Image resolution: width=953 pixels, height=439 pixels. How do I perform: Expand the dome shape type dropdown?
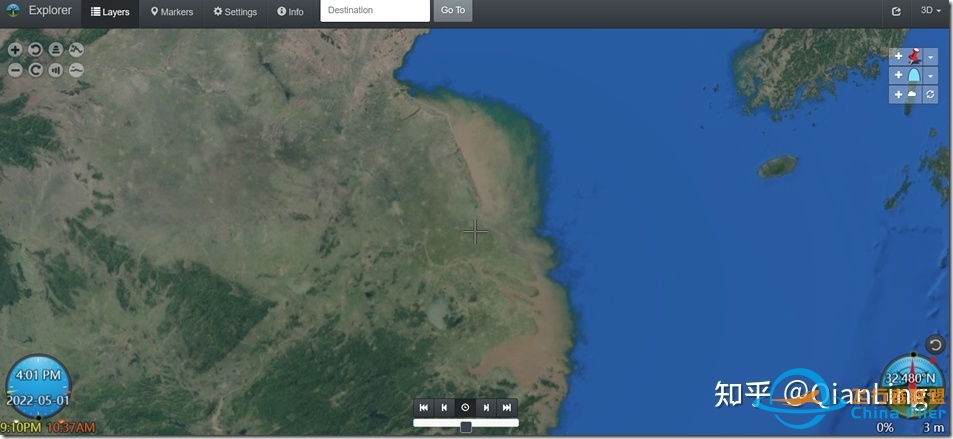coord(931,75)
